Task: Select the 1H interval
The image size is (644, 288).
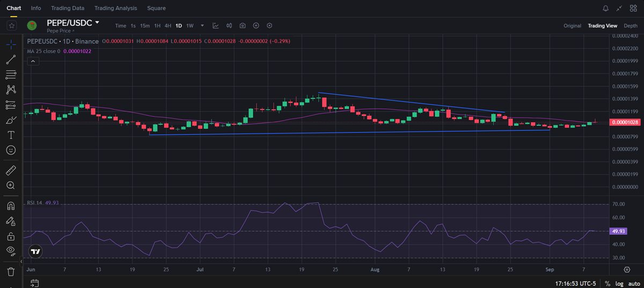Action: coord(157,26)
